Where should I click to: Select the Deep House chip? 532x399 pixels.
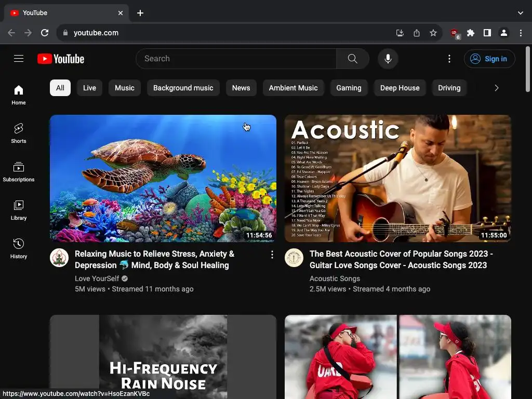(400, 88)
